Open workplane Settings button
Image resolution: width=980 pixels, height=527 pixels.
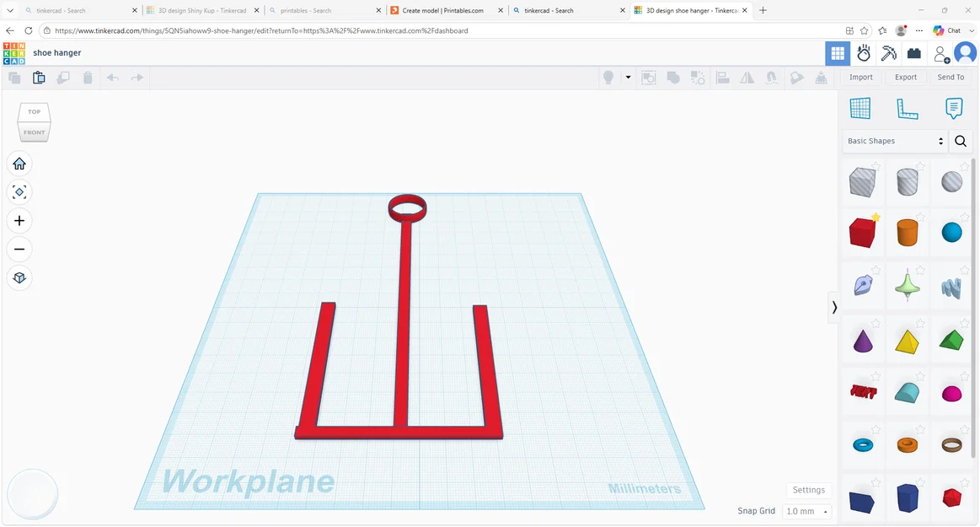point(809,490)
